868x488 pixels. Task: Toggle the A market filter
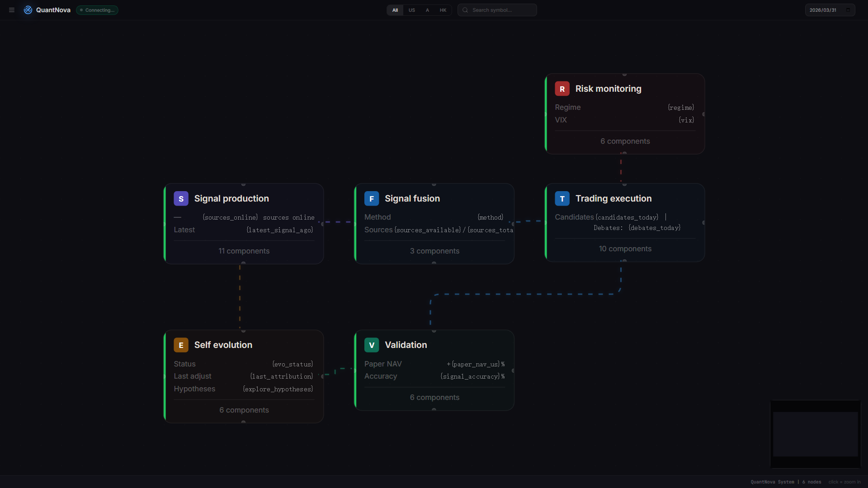pos(427,10)
